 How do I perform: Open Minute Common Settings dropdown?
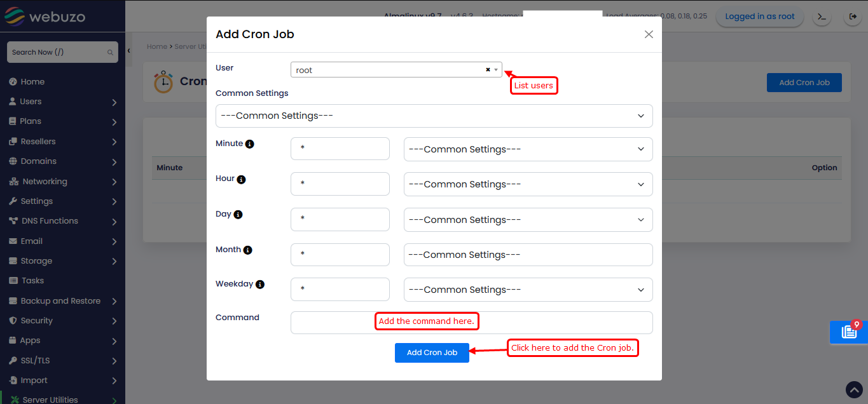pyautogui.click(x=528, y=149)
